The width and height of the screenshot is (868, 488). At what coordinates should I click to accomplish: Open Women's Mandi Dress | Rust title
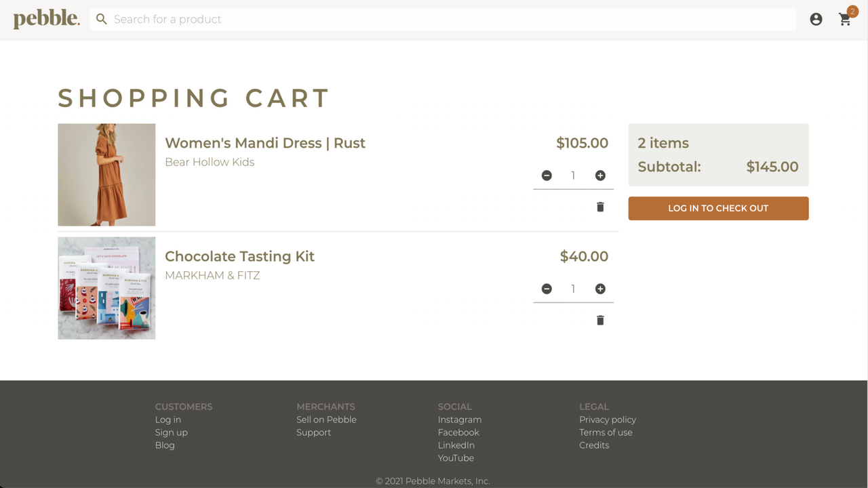coord(265,143)
